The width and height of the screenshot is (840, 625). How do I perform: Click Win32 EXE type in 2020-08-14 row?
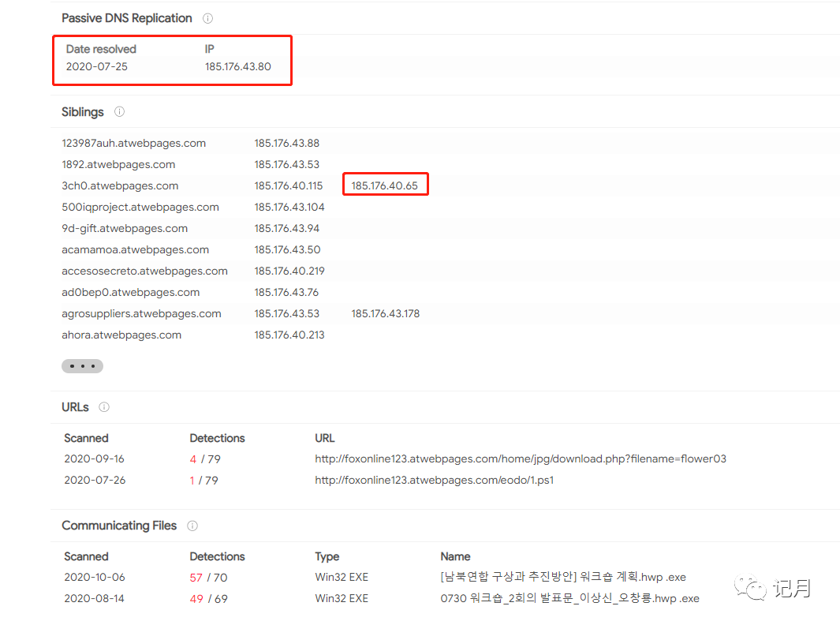tap(342, 599)
